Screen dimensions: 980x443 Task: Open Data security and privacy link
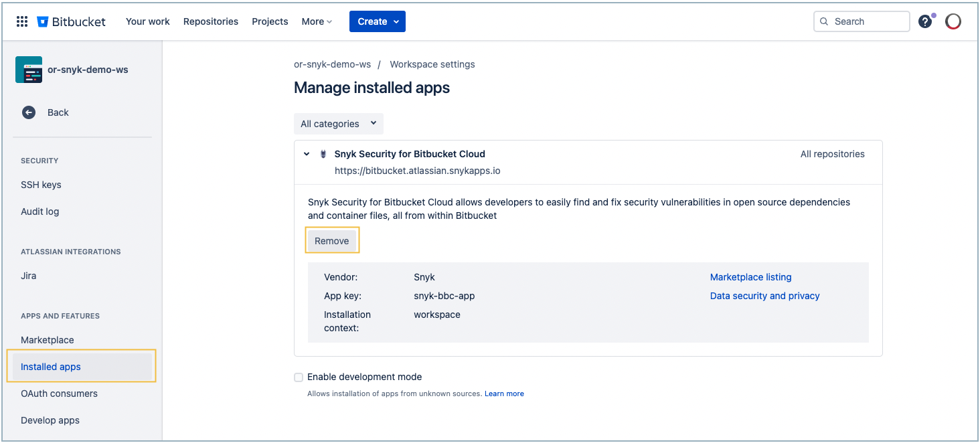pyautogui.click(x=764, y=296)
